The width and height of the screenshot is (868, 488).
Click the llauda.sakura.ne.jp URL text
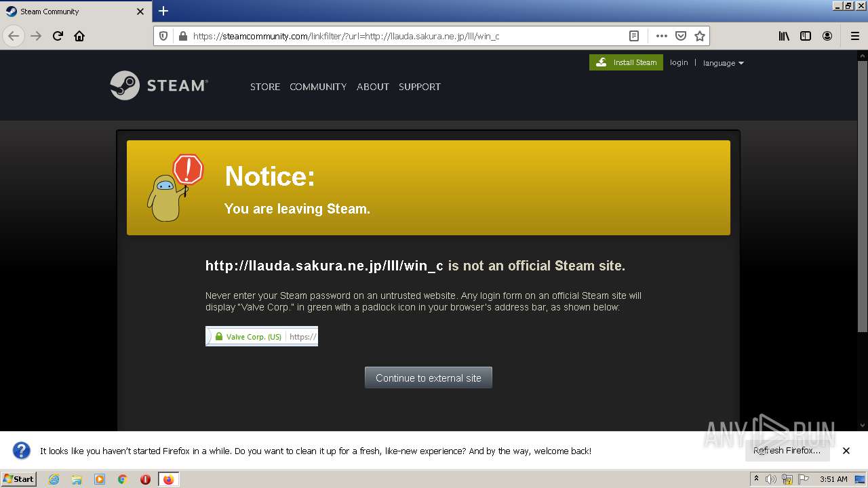324,266
